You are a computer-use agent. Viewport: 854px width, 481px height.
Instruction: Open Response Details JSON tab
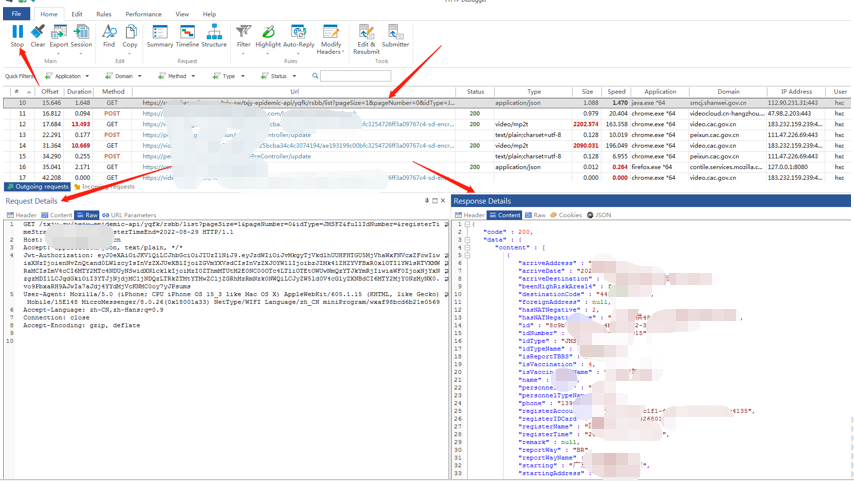pos(599,215)
